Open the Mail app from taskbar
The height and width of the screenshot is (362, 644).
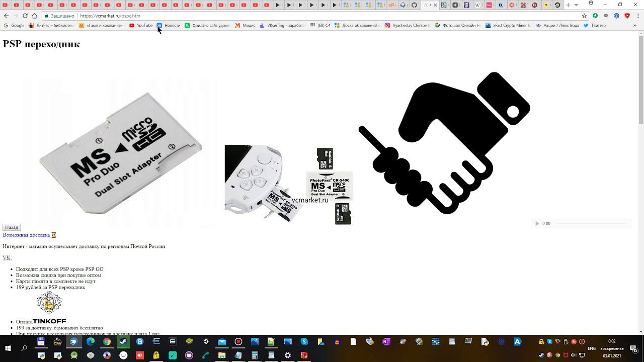[222, 341]
